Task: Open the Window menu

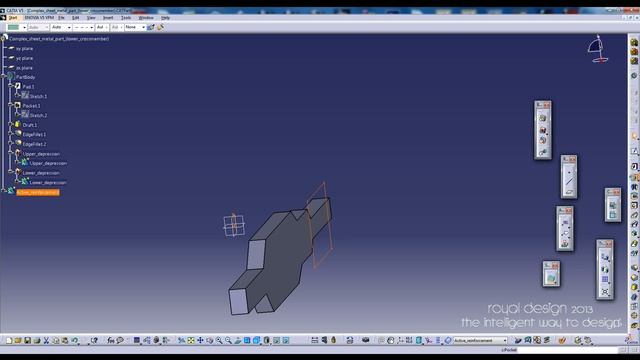Action: [x=146, y=18]
